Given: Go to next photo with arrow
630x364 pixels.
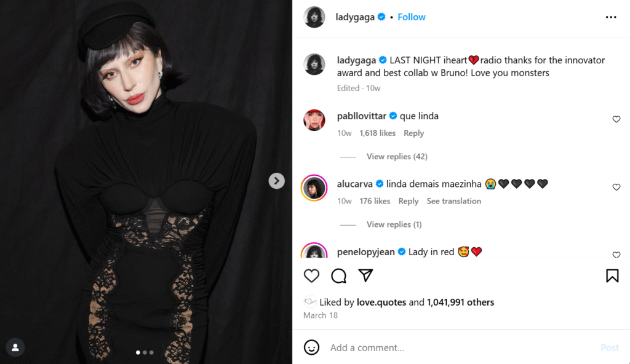Looking at the screenshot, I should pos(276,181).
